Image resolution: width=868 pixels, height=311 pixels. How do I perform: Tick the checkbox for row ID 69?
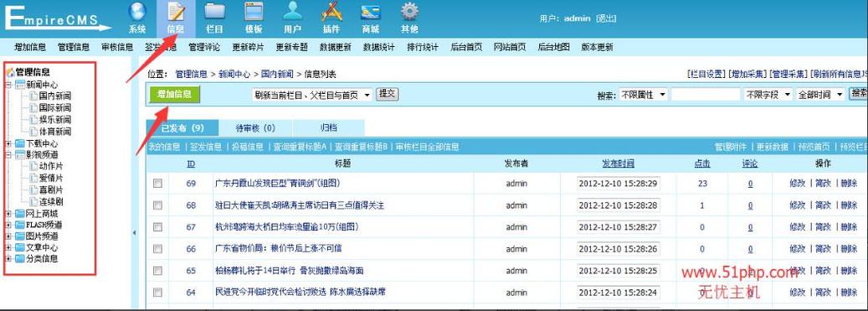click(x=157, y=183)
